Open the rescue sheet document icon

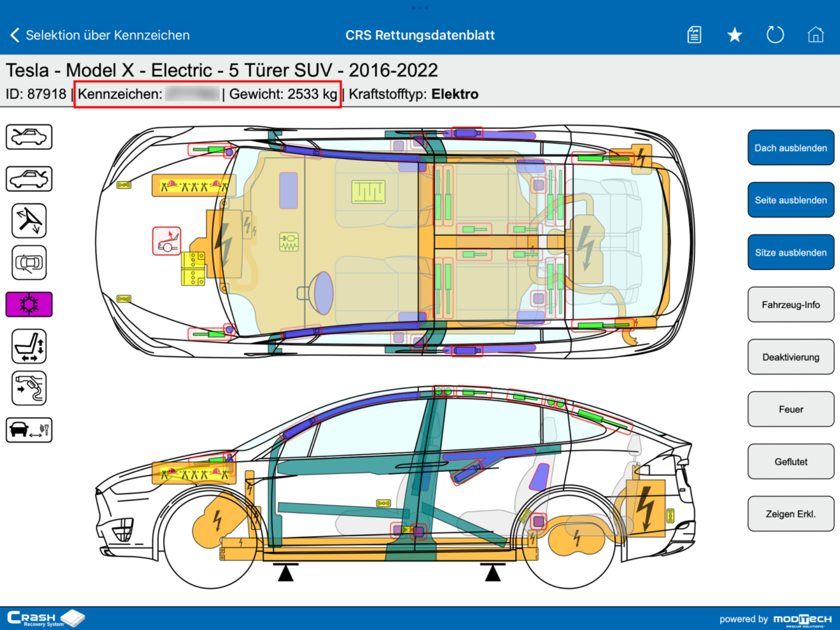pyautogui.click(x=694, y=35)
